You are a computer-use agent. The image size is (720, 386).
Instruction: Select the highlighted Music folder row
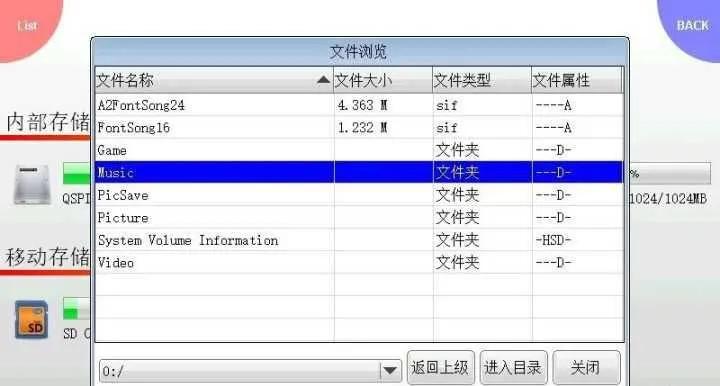click(x=359, y=173)
